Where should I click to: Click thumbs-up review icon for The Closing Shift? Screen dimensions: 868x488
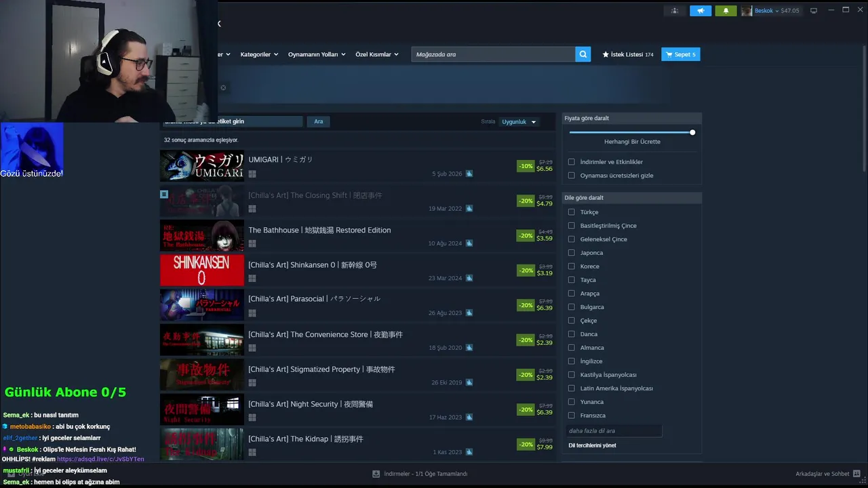[469, 209]
